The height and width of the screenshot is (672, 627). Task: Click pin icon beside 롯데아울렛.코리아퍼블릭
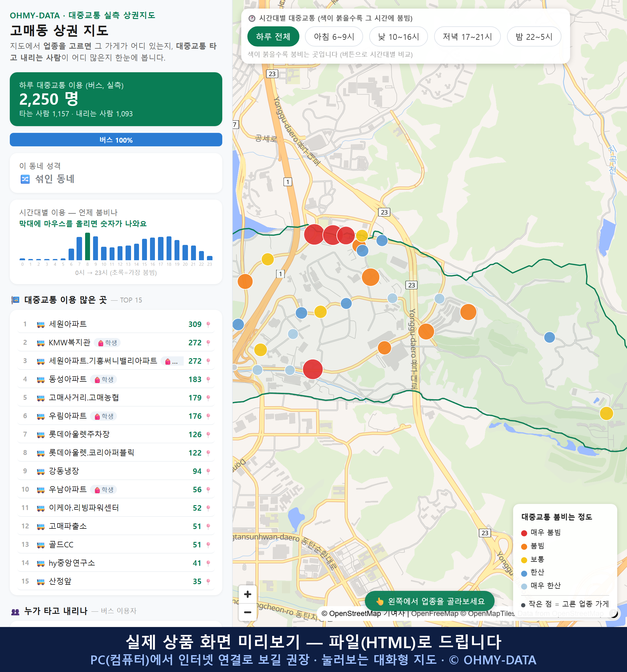pos(208,452)
